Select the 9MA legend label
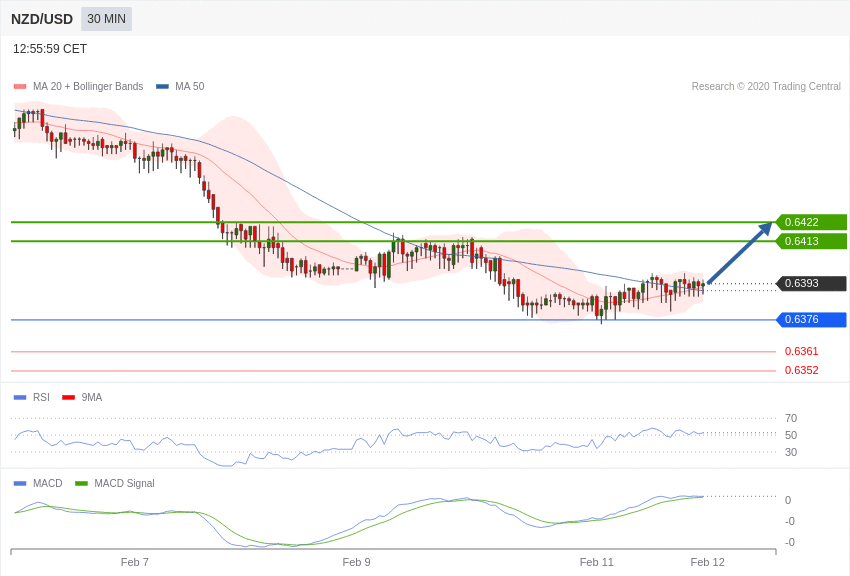850x576 pixels. click(92, 397)
